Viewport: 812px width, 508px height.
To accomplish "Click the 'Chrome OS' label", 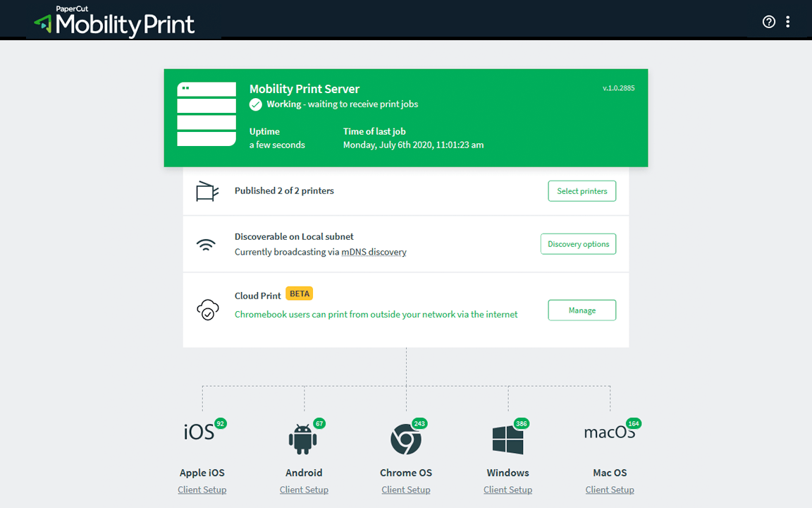I will coord(406,473).
